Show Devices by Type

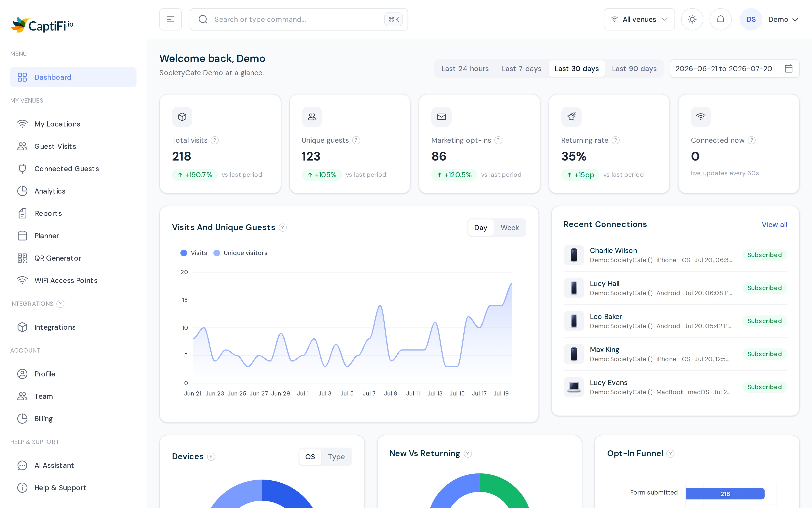[336, 457]
